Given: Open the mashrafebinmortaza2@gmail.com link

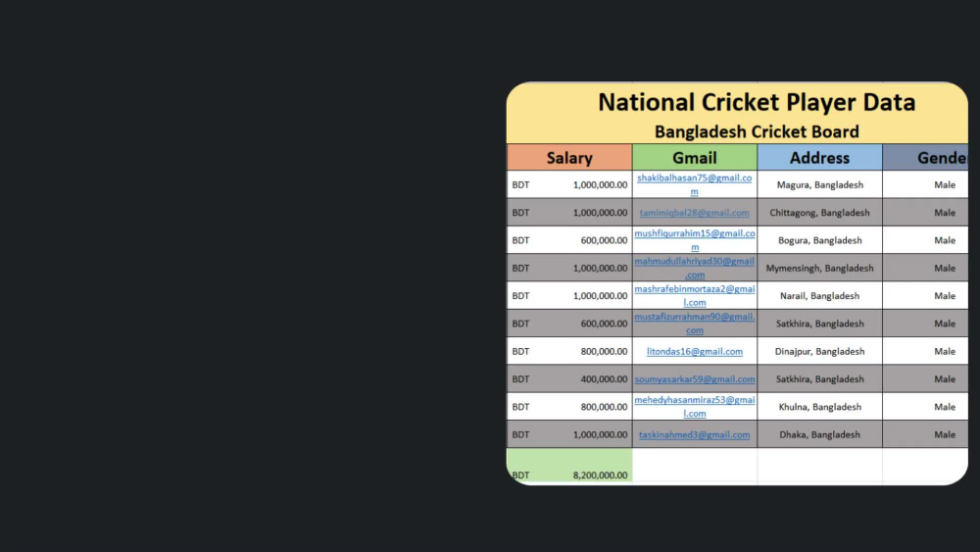Looking at the screenshot, I should (695, 296).
